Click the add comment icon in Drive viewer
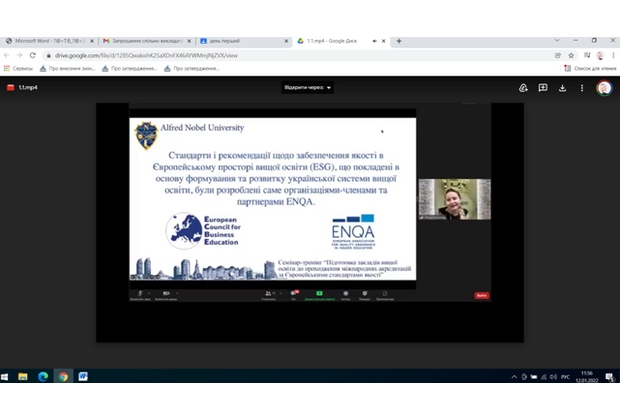Image resolution: width=620 pixels, height=420 pixels. [x=543, y=87]
